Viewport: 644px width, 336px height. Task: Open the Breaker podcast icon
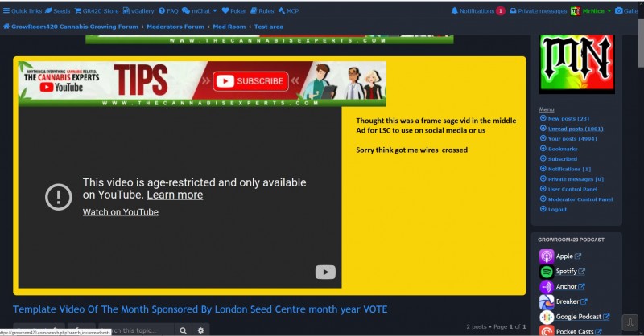tap(546, 301)
